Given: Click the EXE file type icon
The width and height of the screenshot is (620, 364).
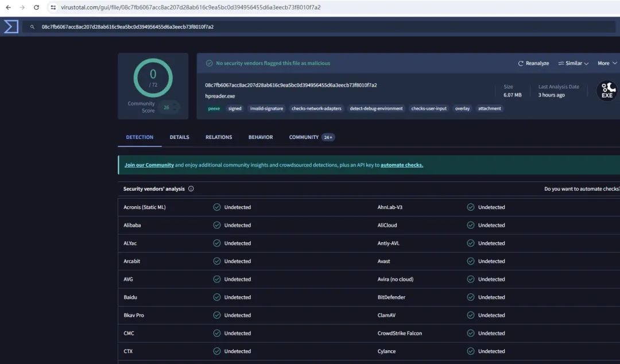Looking at the screenshot, I should pos(607,91).
